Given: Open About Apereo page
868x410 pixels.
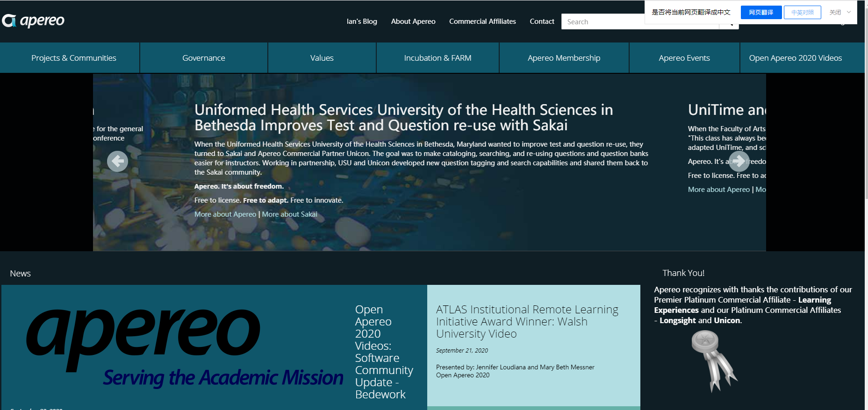Looking at the screenshot, I should tap(413, 21).
